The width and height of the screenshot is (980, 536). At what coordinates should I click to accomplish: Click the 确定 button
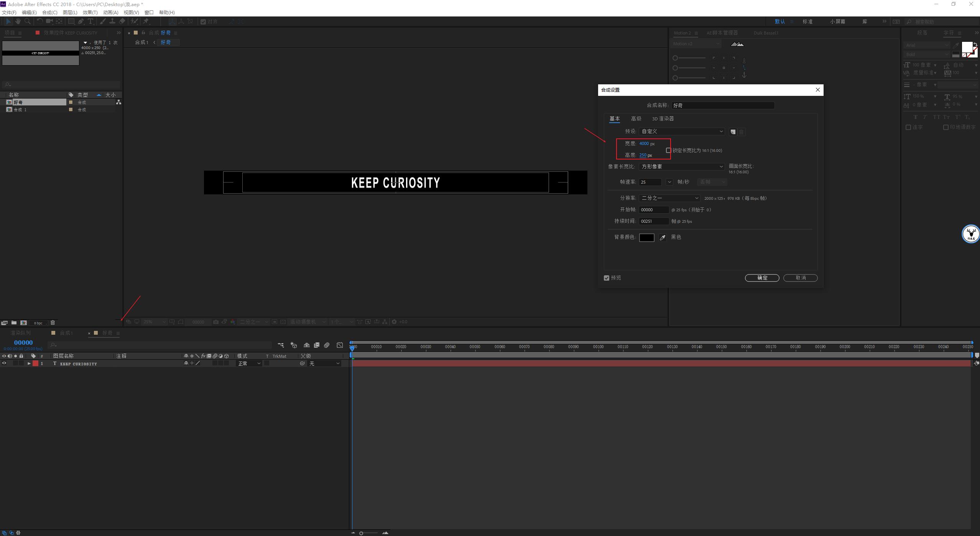[762, 278]
